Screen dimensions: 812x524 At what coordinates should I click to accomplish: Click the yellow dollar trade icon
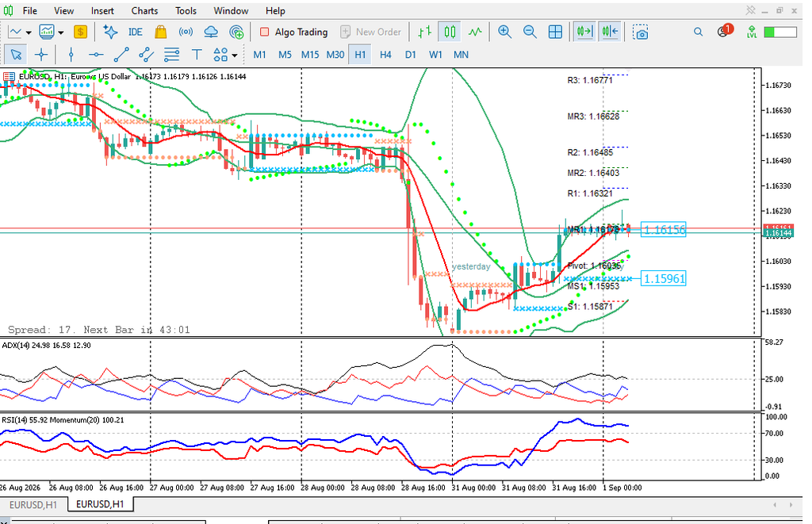point(80,32)
